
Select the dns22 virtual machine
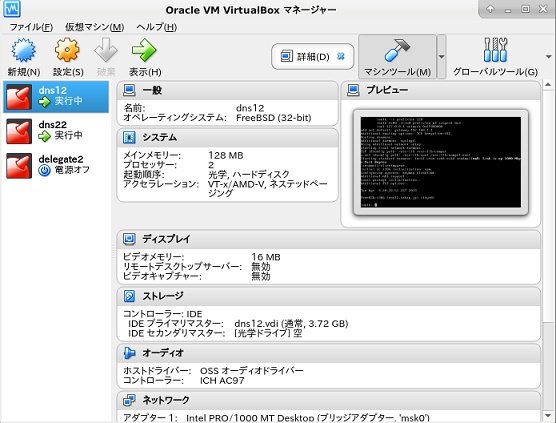56,131
